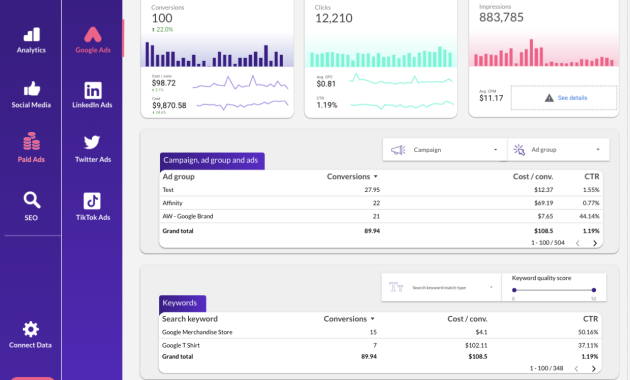Click the keyword match type Tr icon

(x=396, y=287)
